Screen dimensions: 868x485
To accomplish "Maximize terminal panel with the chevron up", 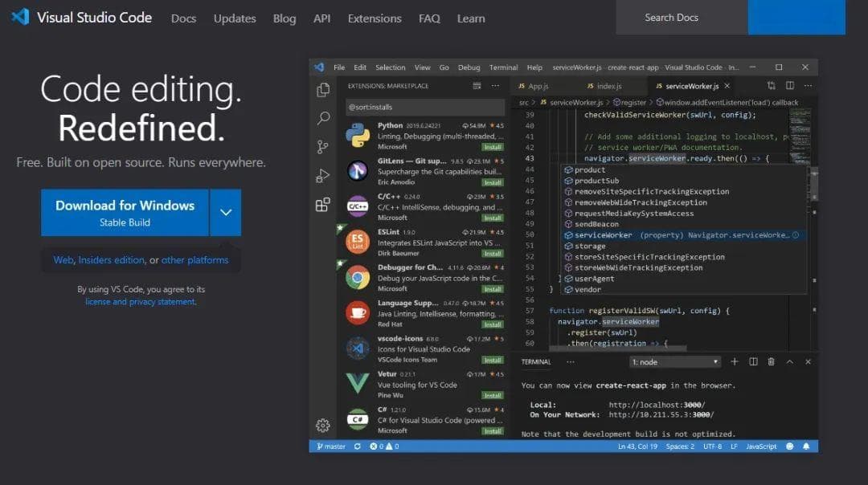I will (790, 361).
